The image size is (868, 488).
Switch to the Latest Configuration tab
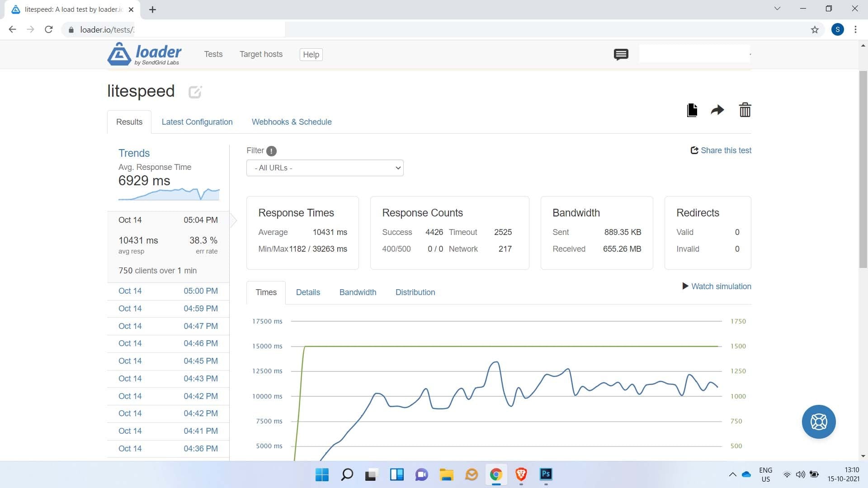point(197,122)
